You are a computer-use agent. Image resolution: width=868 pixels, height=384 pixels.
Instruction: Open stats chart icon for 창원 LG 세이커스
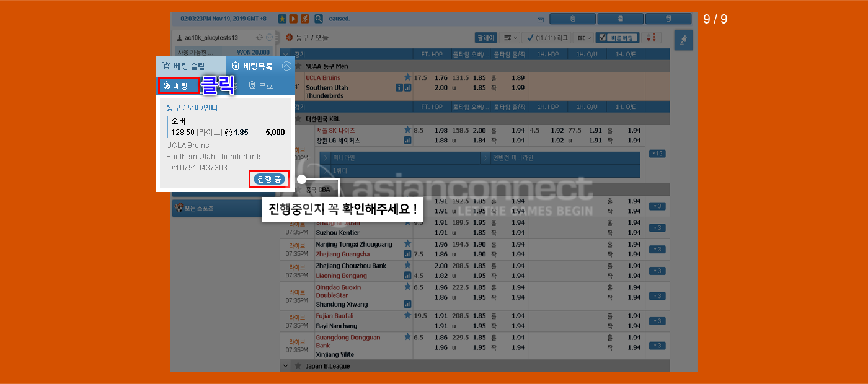pyautogui.click(x=407, y=141)
